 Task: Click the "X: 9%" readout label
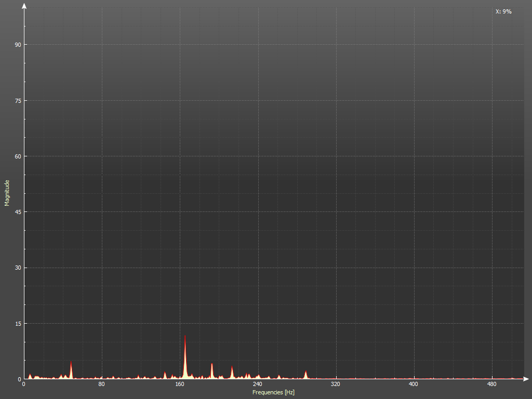click(503, 11)
